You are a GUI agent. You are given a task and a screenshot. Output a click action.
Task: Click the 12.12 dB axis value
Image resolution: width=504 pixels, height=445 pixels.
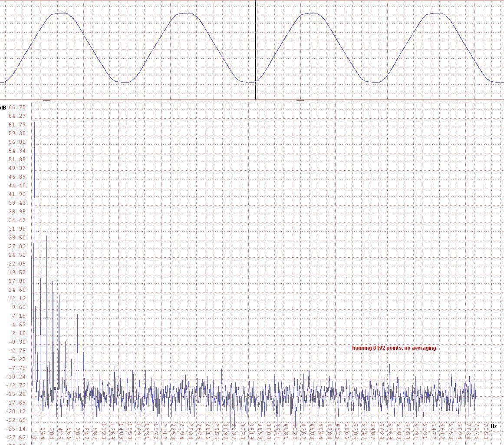pyautogui.click(x=17, y=299)
